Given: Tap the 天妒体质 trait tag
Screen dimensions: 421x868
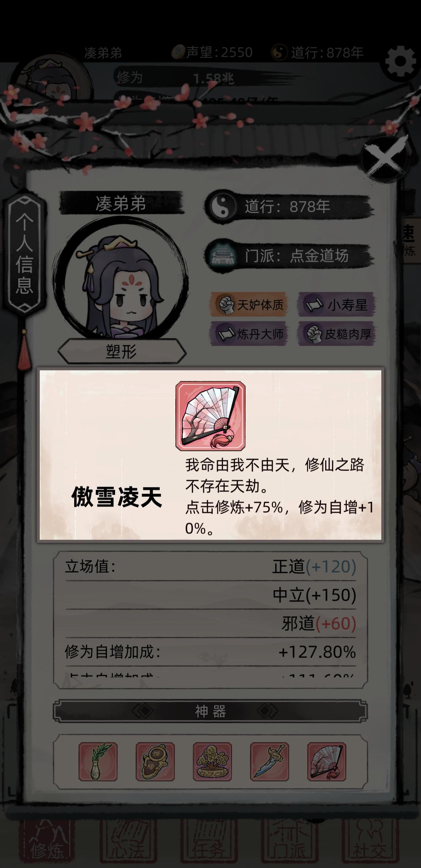Looking at the screenshot, I should [x=249, y=304].
